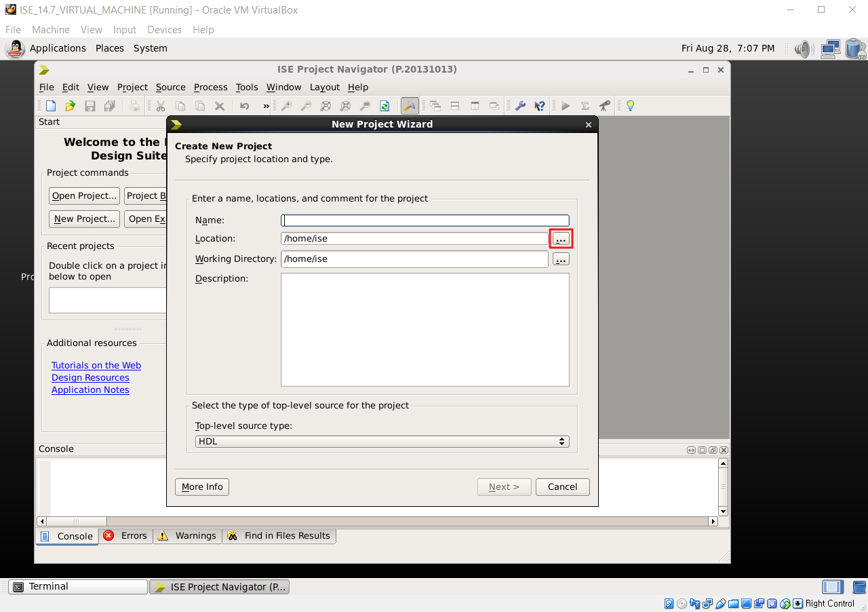Click inside the Description text area
The image size is (868, 612).
coord(425,330)
